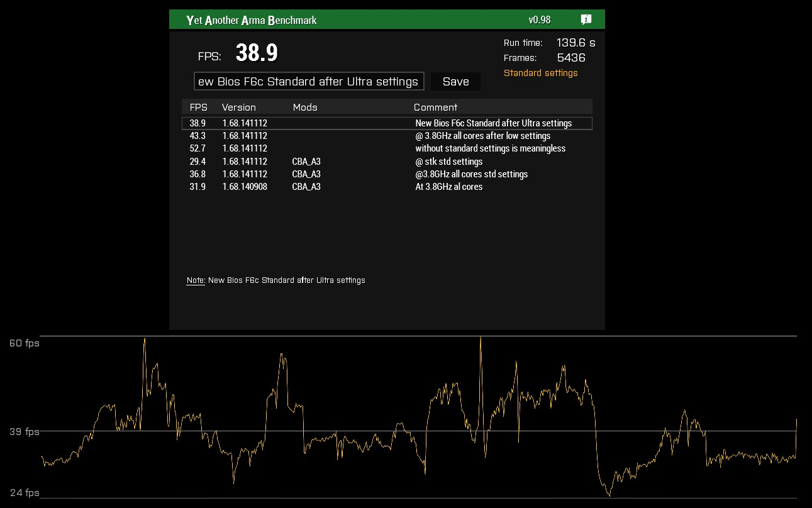Select the 52.7 FPS result row

point(387,148)
